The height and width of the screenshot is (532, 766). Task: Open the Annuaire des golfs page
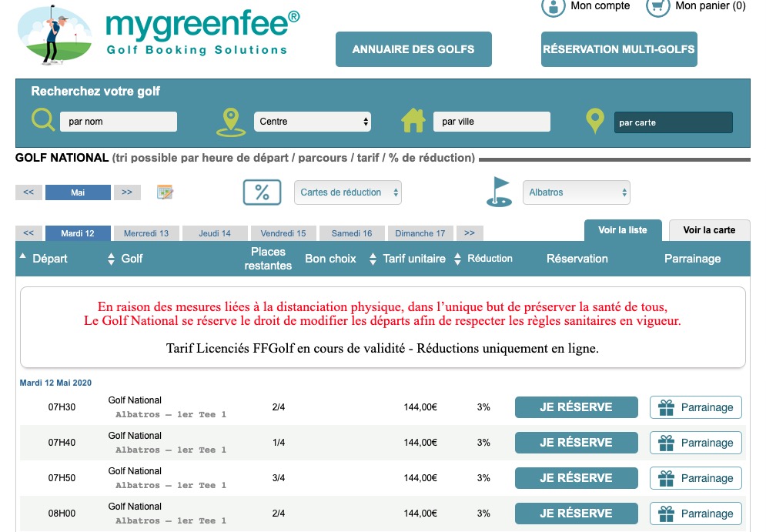(413, 49)
